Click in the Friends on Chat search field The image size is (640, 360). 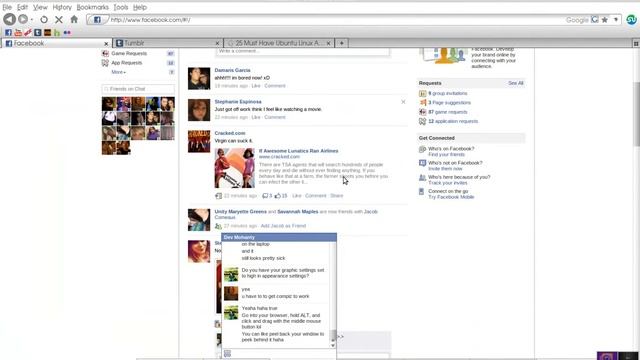138,89
